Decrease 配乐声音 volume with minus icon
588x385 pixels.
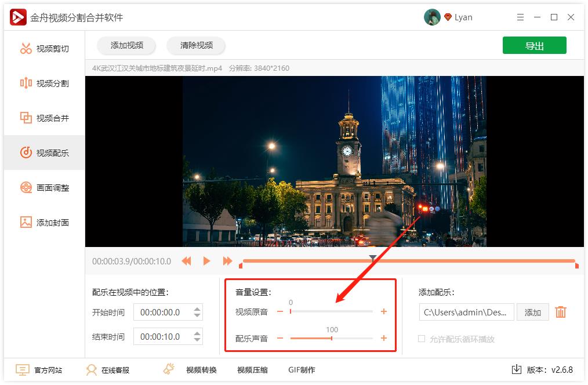coord(280,338)
